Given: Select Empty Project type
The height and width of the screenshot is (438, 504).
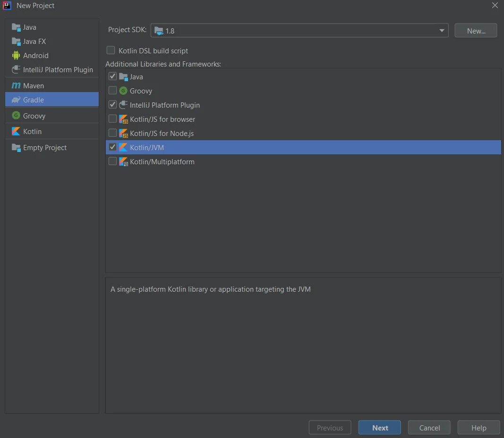Looking at the screenshot, I should coord(52,147).
